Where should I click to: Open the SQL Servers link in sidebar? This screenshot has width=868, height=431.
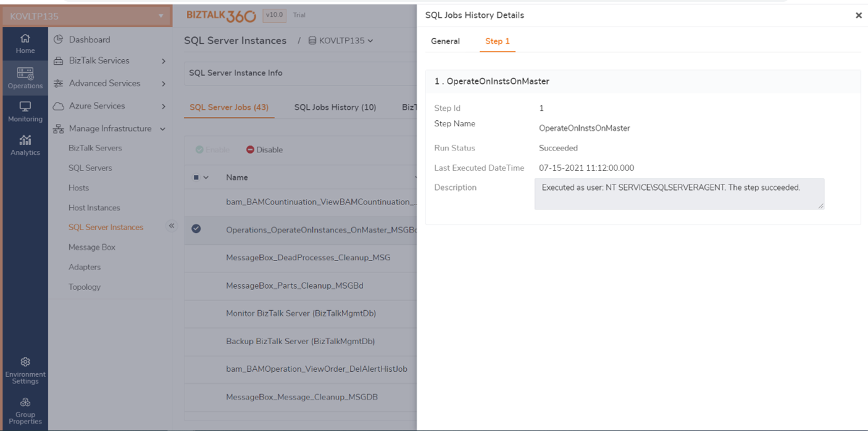click(90, 168)
